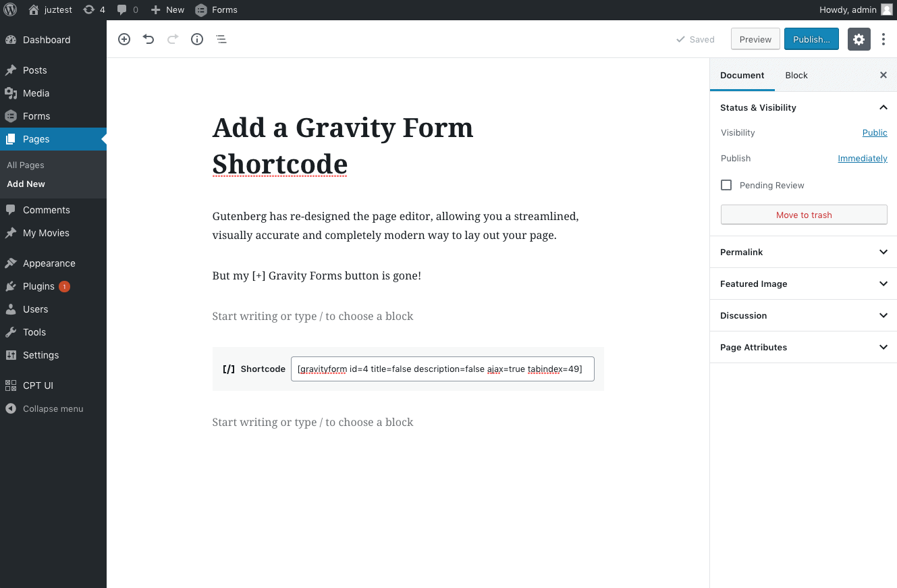The width and height of the screenshot is (897, 588).
Task: Open Howdy, admin account menu
Action: coord(855,10)
